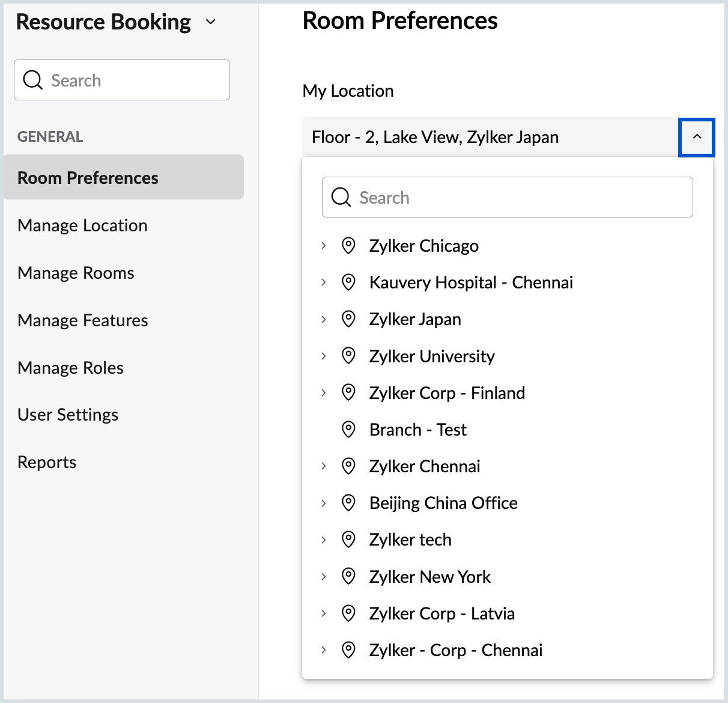Click the magnifier icon in the sidebar search box
The height and width of the screenshot is (703, 728).
point(33,80)
